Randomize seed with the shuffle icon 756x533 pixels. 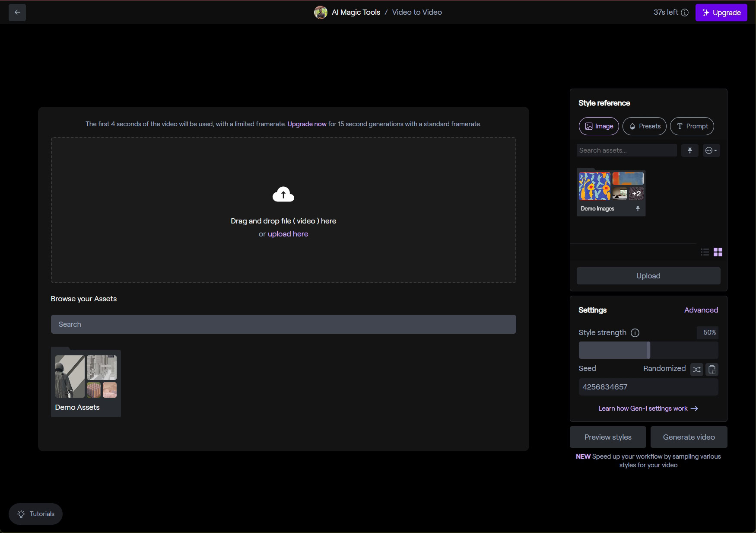coord(697,370)
